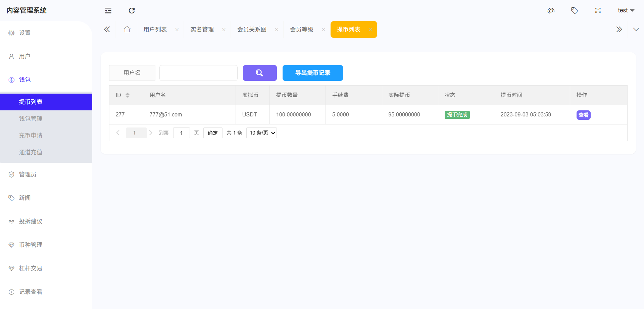Click 查看 button for record 277
This screenshot has width=644, height=309.
tap(583, 115)
